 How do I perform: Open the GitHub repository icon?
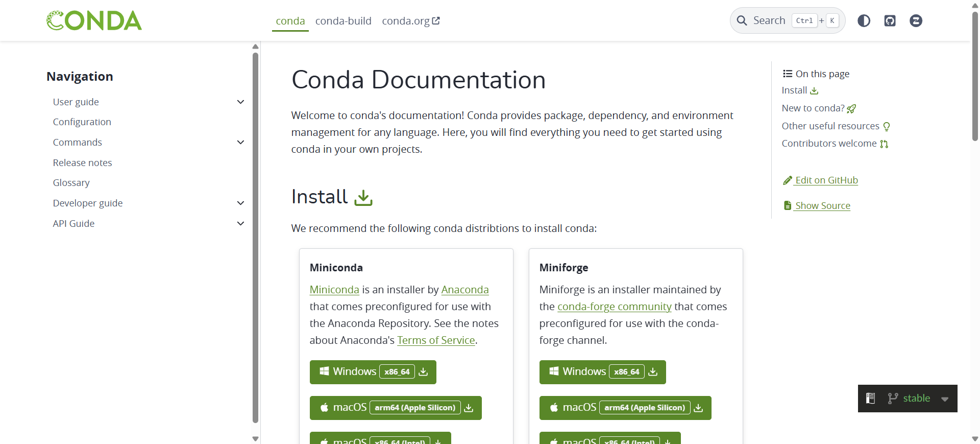(890, 20)
